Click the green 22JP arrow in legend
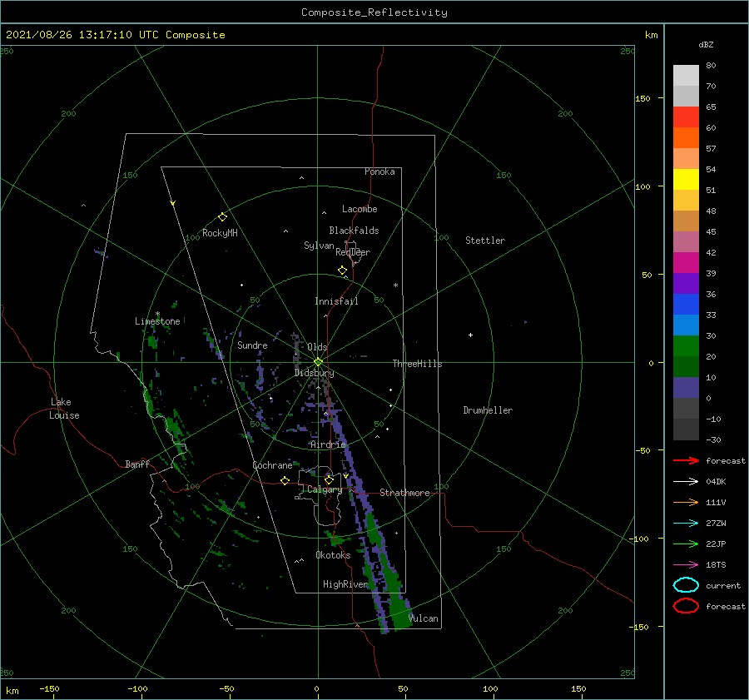The height and width of the screenshot is (700, 749). click(x=686, y=544)
